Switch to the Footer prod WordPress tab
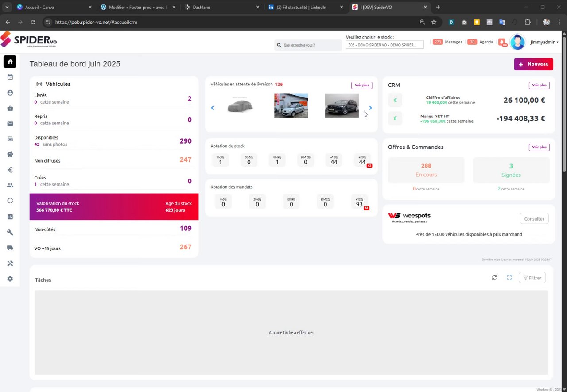This screenshot has height=392, width=567. coord(137,7)
